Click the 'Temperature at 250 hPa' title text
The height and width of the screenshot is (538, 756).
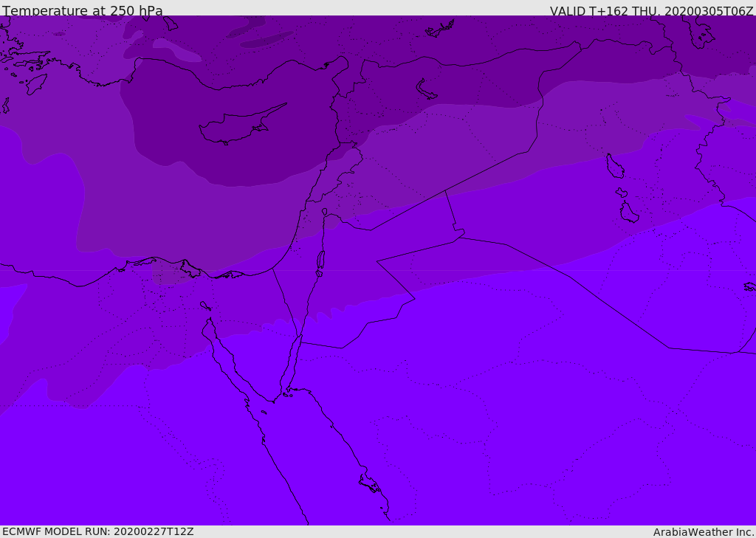pyautogui.click(x=83, y=10)
